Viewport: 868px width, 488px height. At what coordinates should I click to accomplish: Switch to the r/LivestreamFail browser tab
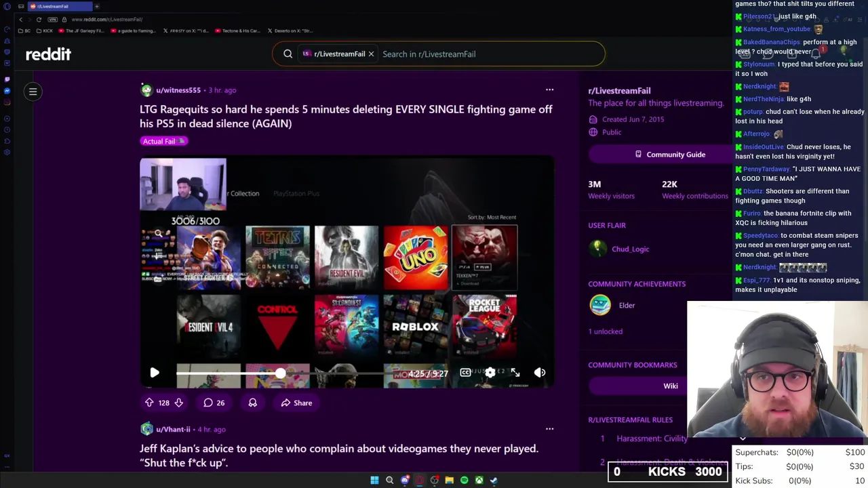(60, 6)
